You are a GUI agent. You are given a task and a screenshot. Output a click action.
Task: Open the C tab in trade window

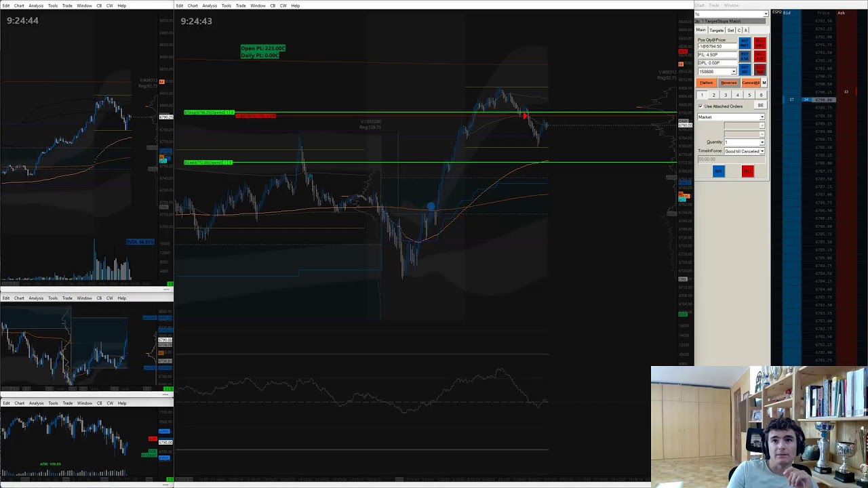point(739,30)
